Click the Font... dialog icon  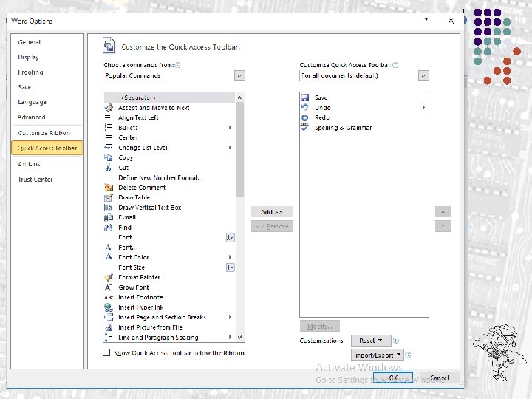108,248
